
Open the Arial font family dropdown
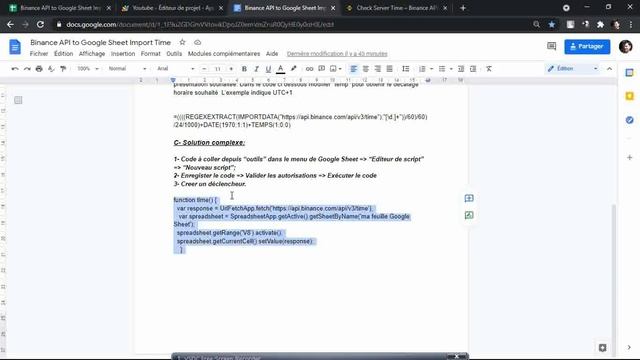tap(176, 69)
